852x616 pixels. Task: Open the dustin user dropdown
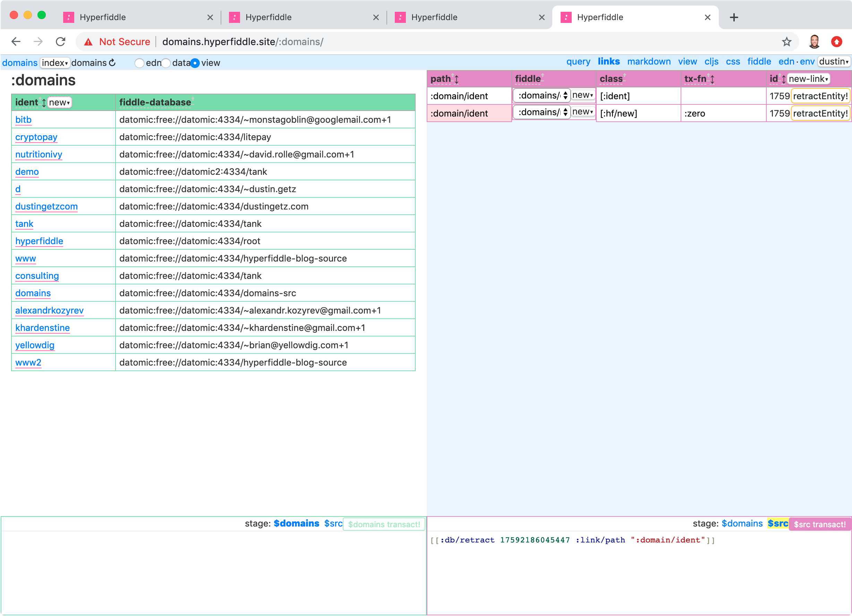point(834,62)
